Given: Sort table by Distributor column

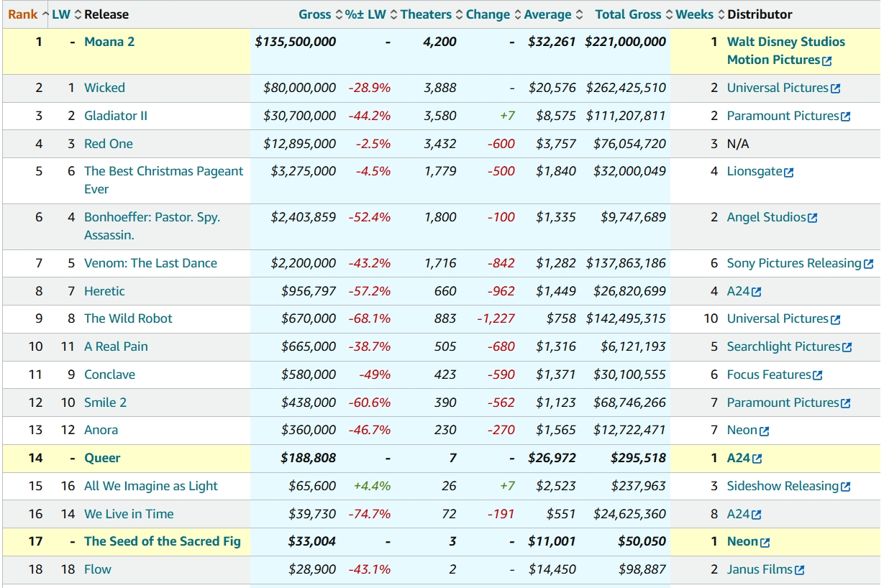Looking at the screenshot, I should [760, 14].
